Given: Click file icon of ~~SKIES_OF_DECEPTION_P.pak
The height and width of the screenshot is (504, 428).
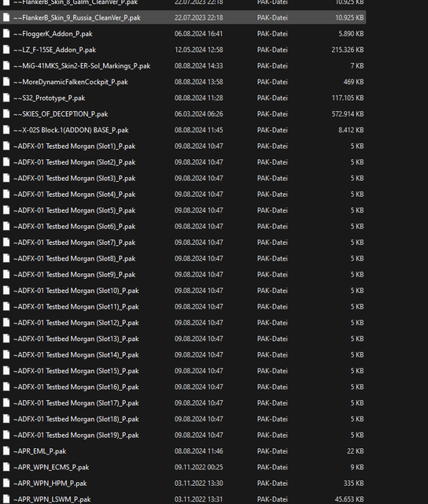Looking at the screenshot, I should point(6,113).
